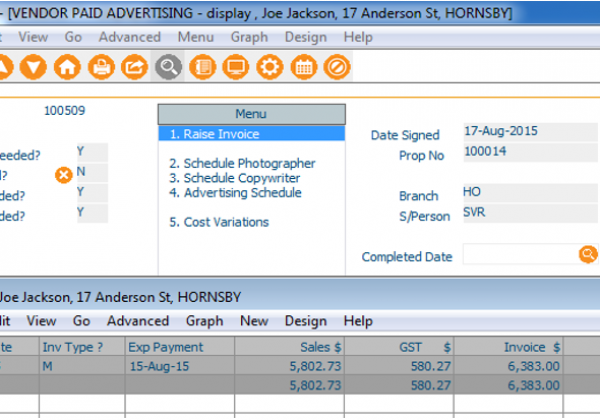Click the Menu panel header

tap(251, 114)
